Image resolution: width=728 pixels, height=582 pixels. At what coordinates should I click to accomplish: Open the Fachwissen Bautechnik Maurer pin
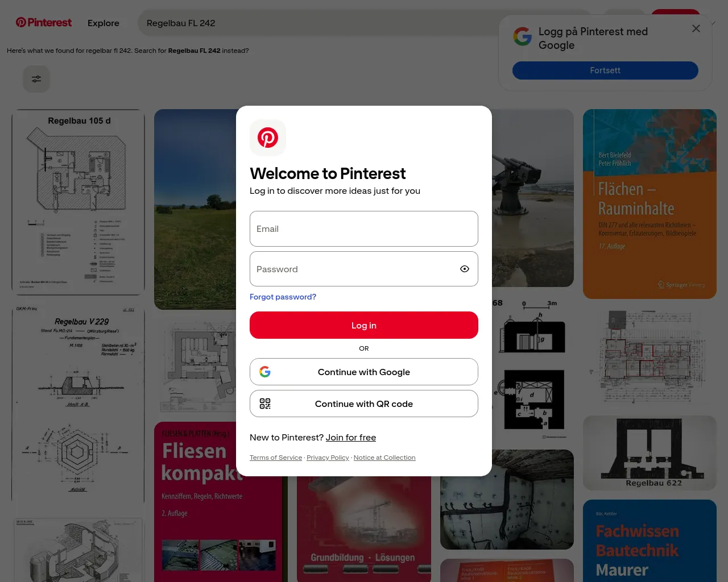(x=650, y=541)
